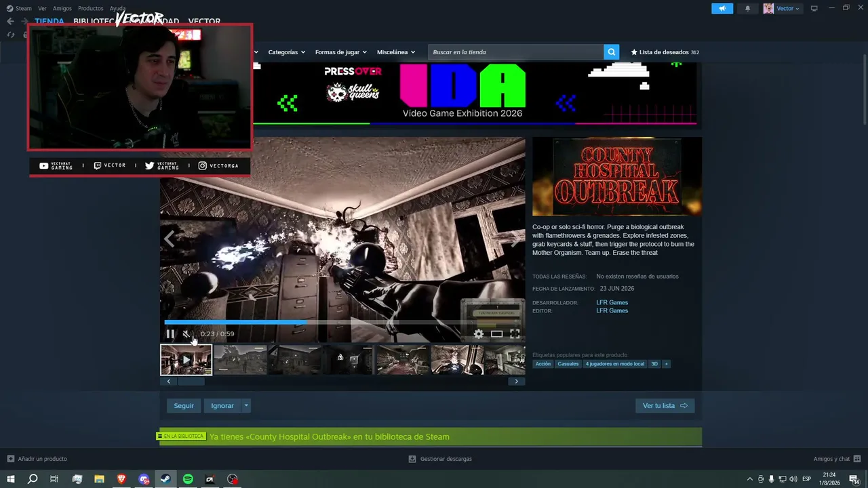Open Spotify from the taskbar
Screen dimensions: 868x488
click(188, 479)
